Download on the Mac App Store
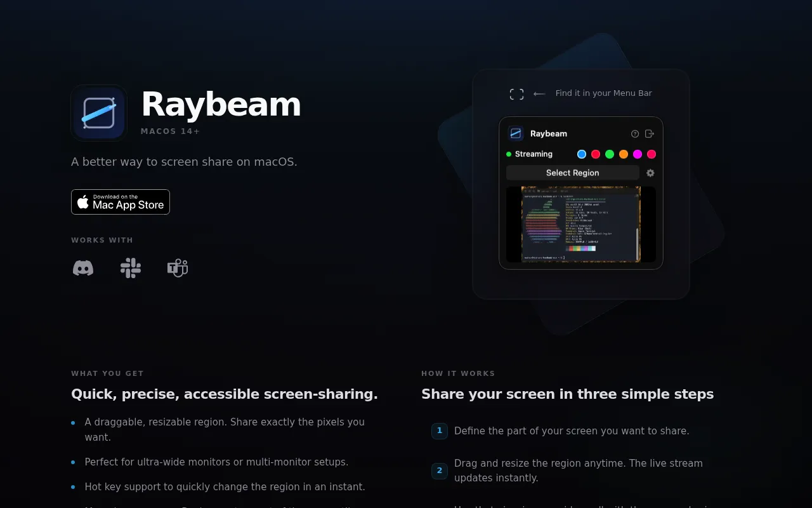This screenshot has height=508, width=812. point(121,202)
